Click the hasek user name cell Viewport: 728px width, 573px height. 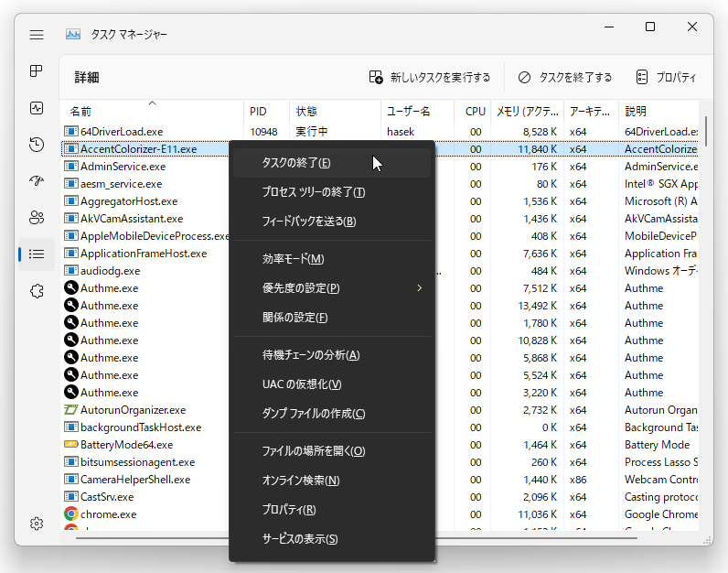pos(401,132)
